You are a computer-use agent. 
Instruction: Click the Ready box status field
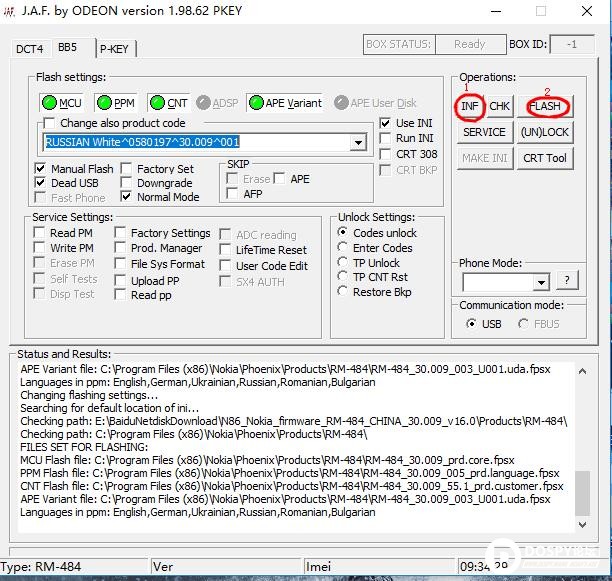click(471, 44)
